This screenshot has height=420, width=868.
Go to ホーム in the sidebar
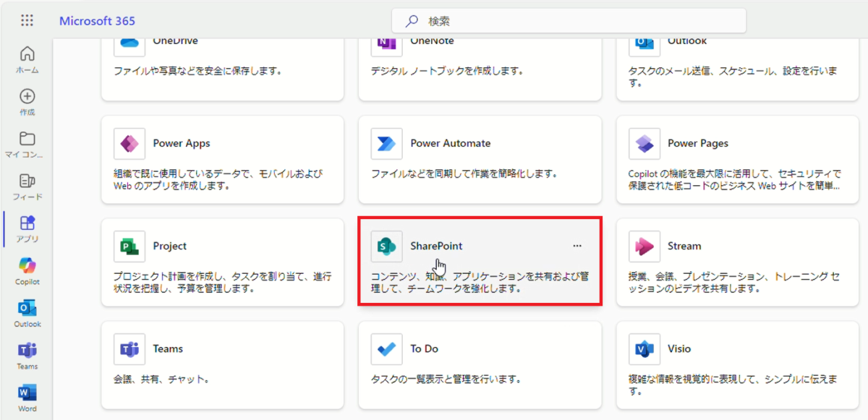(x=27, y=53)
